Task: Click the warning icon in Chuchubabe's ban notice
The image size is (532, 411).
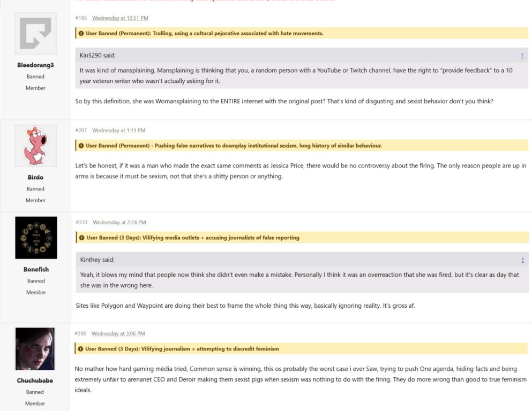Action: click(x=81, y=349)
